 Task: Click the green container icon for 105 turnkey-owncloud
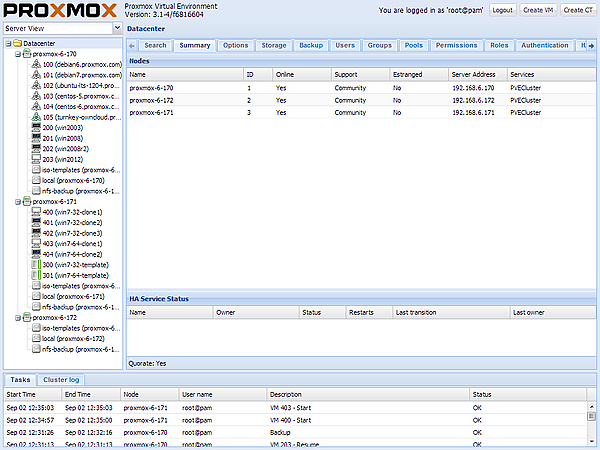(36, 117)
